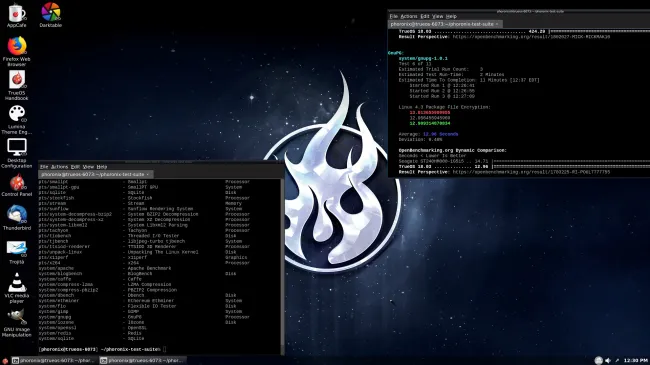Click the Memory type label
Screen dimensions: 650x365
tap(233, 204)
